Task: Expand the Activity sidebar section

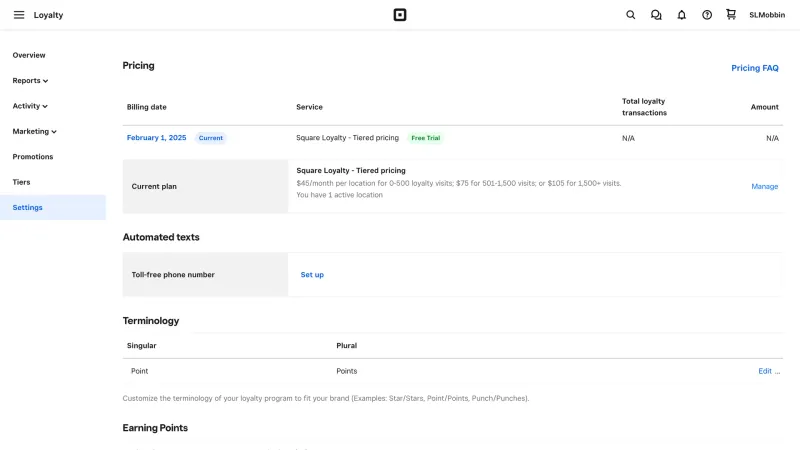Action: coord(30,106)
